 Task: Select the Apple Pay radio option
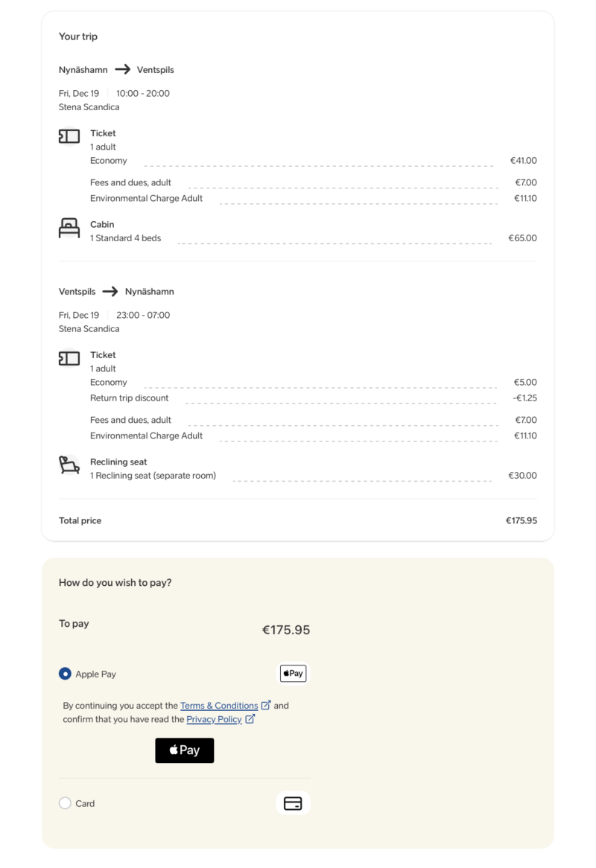click(x=65, y=674)
